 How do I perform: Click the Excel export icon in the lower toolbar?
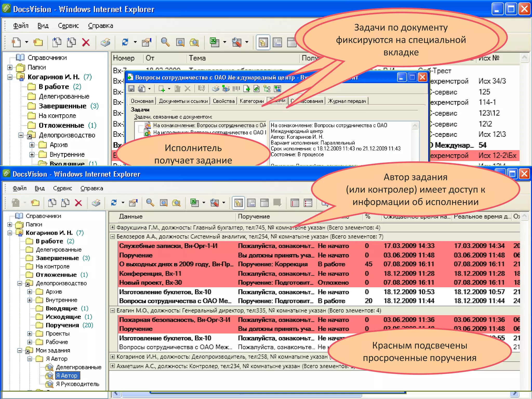pyautogui.click(x=194, y=203)
